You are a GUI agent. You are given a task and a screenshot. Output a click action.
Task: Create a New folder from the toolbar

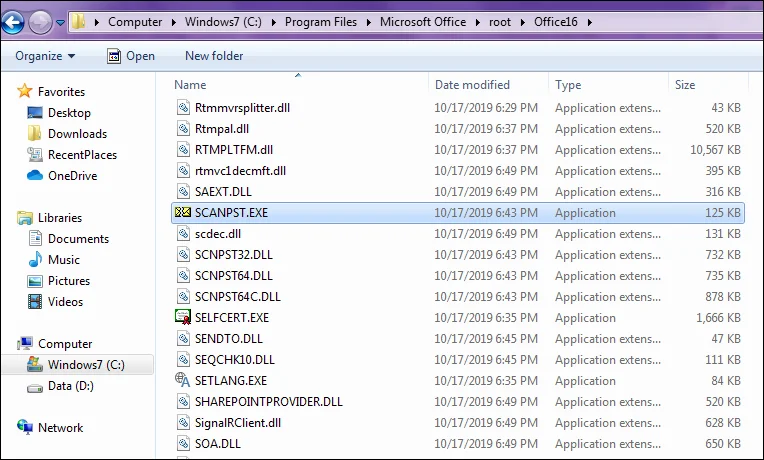coord(214,56)
